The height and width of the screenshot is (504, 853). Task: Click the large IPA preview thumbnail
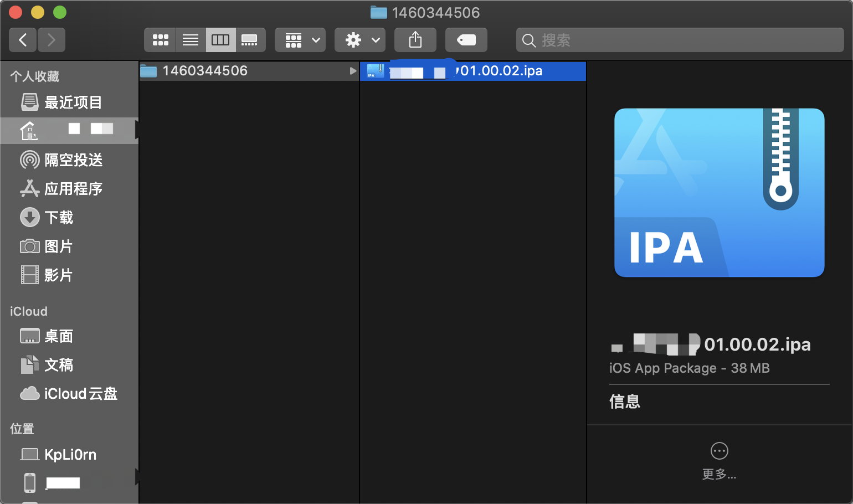(x=719, y=193)
